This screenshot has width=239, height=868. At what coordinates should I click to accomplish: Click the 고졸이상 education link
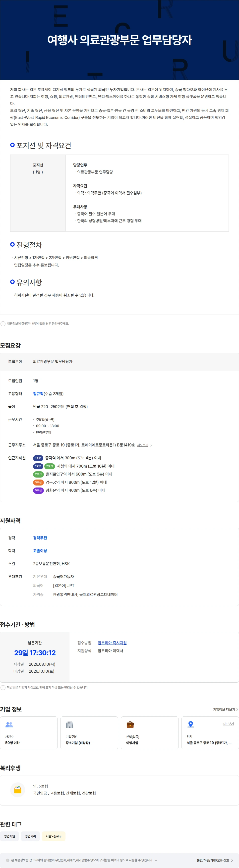[40, 550]
